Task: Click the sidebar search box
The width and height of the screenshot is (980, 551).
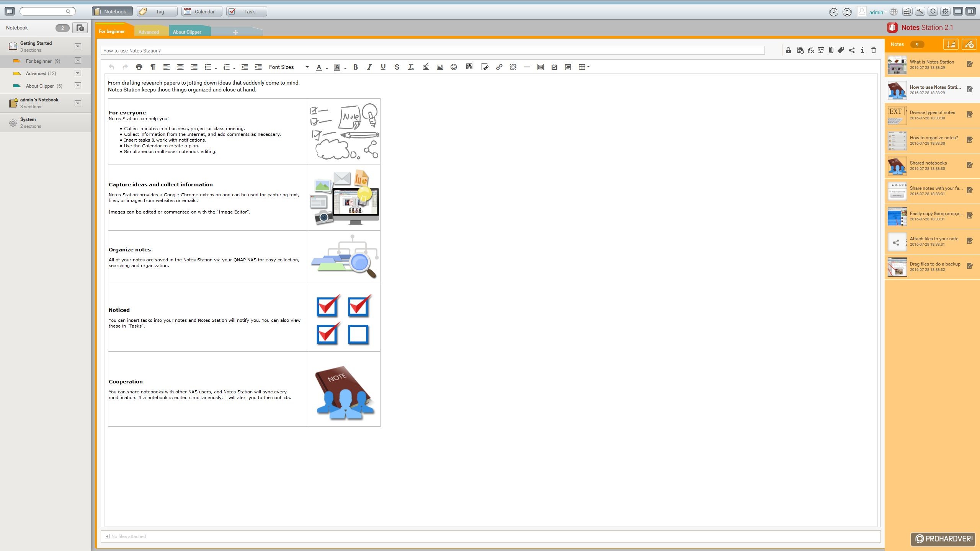Action: (x=47, y=11)
